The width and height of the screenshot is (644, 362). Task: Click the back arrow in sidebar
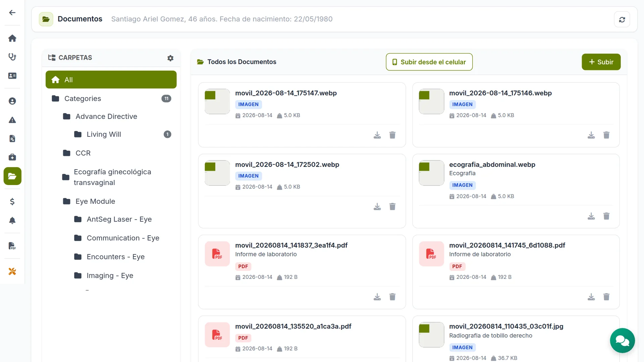(12, 13)
